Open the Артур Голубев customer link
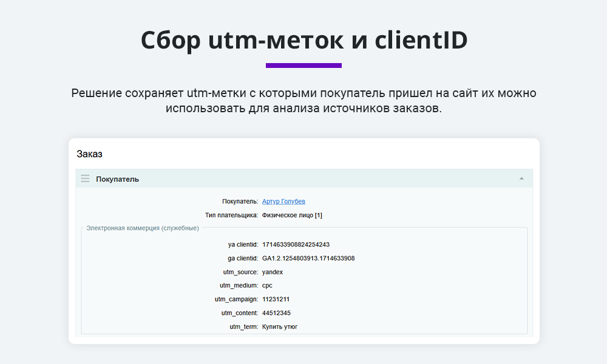Image resolution: width=607 pixels, height=364 pixels. (x=285, y=201)
